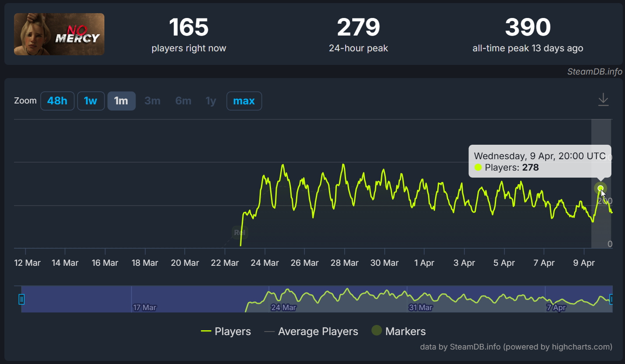625x364 pixels.
Task: Open the SteamDB.info highcharts credit link
Action: pyautogui.click(x=516, y=347)
